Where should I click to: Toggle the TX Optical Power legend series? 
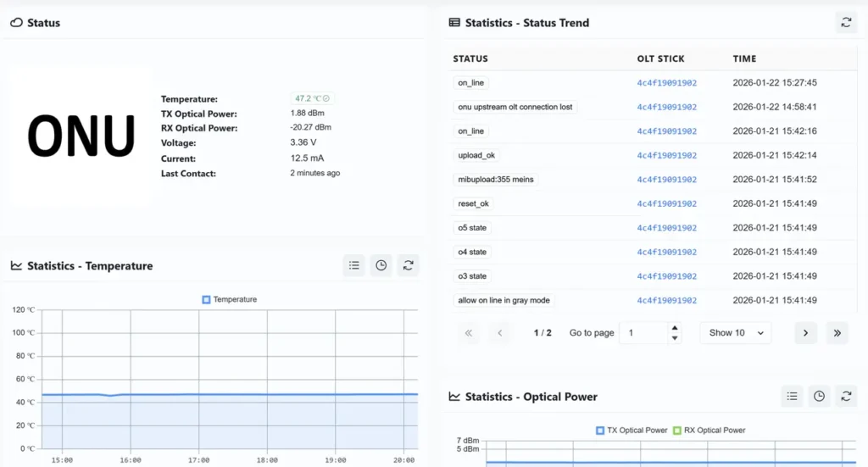coord(631,430)
